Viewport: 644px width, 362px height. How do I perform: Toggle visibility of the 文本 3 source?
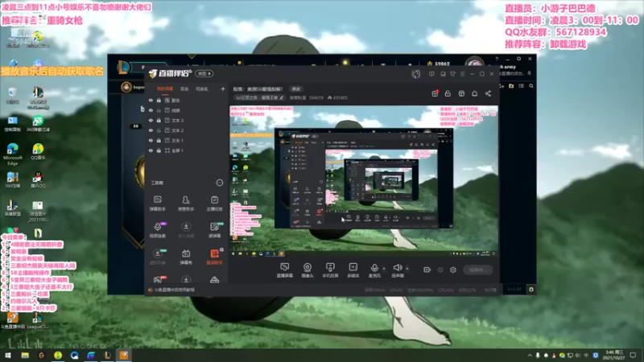[x=151, y=120]
